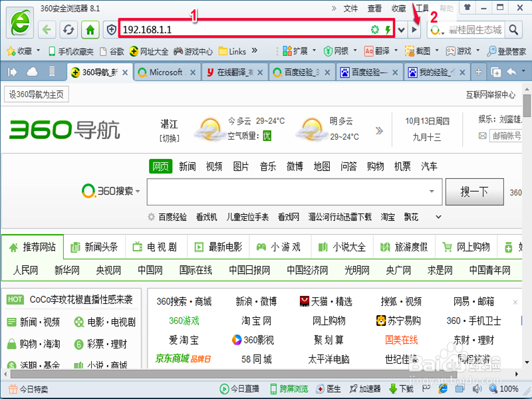Open 手机收藏夹 bookmark
The height and width of the screenshot is (399, 532).
pos(71,51)
